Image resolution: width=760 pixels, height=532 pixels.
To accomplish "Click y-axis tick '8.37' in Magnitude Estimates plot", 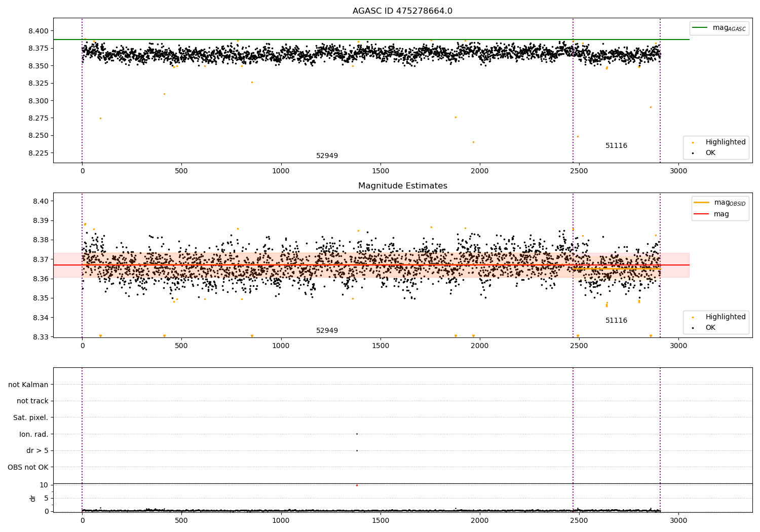I will [x=41, y=259].
